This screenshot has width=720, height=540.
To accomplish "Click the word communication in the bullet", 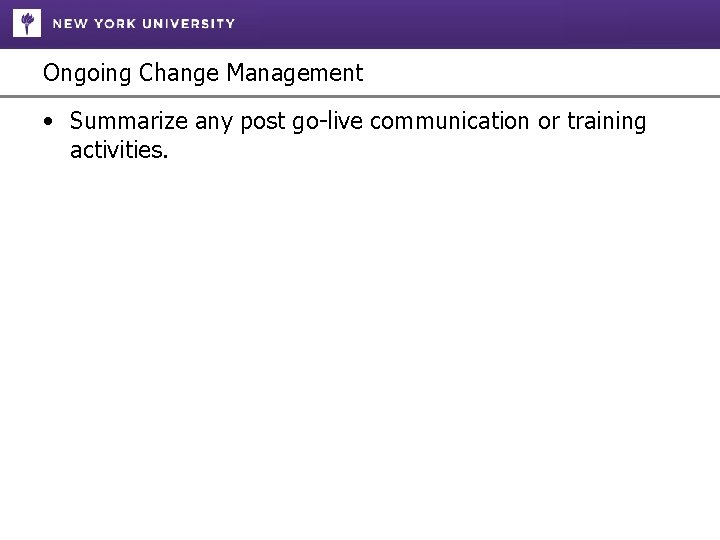I will 449,122.
